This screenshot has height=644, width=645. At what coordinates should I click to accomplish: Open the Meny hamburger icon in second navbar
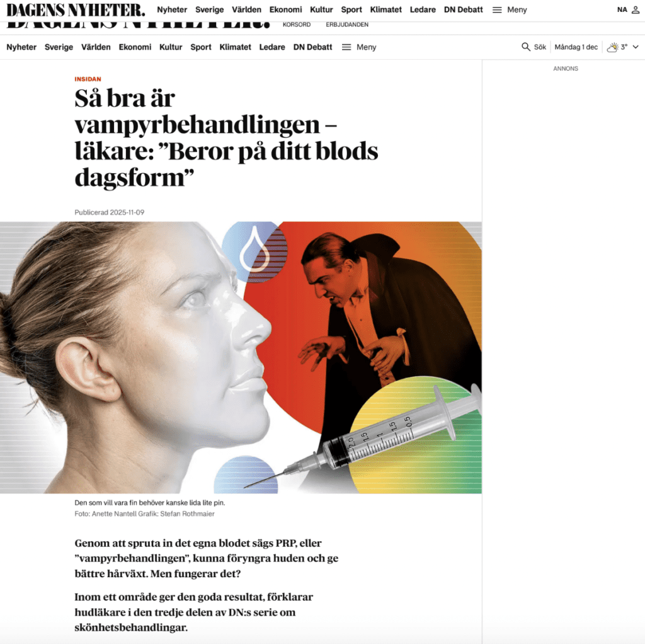pyautogui.click(x=346, y=47)
